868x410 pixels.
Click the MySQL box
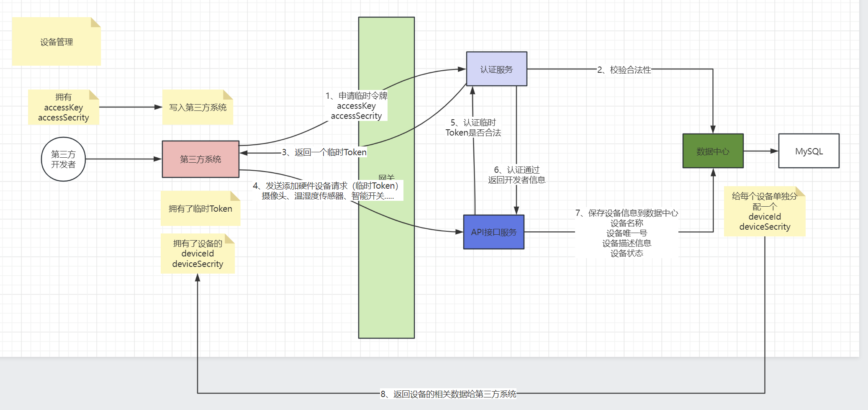point(809,151)
